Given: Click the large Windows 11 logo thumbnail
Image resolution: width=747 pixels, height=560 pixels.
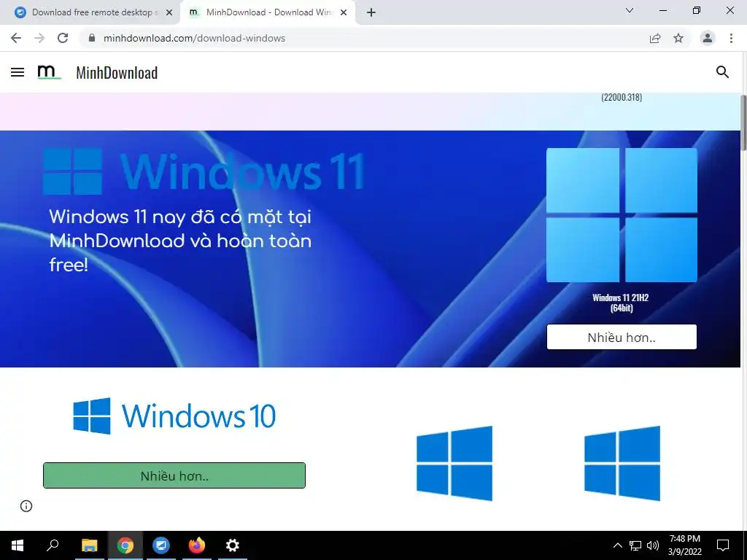Looking at the screenshot, I should [622, 215].
